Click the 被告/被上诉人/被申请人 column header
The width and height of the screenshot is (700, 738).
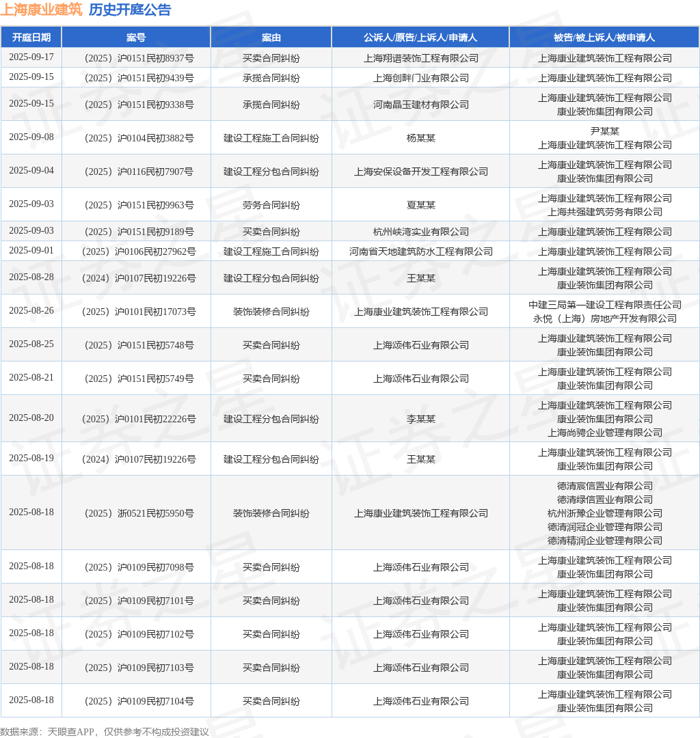point(604,37)
